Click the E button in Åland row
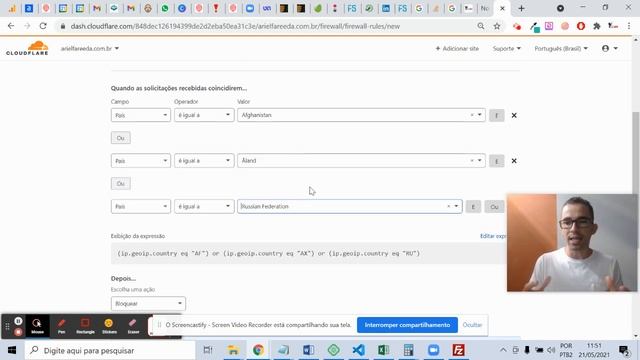 point(497,161)
